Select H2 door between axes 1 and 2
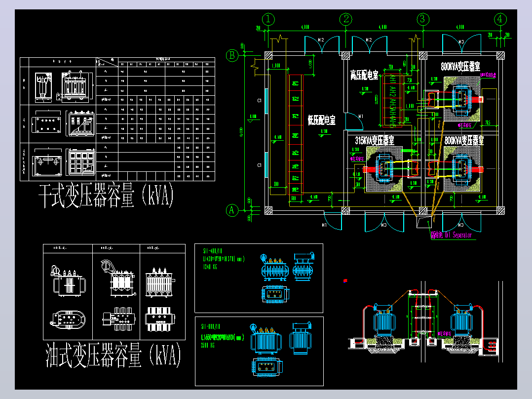Screen dimensions: 532x399 (x=322, y=45)
